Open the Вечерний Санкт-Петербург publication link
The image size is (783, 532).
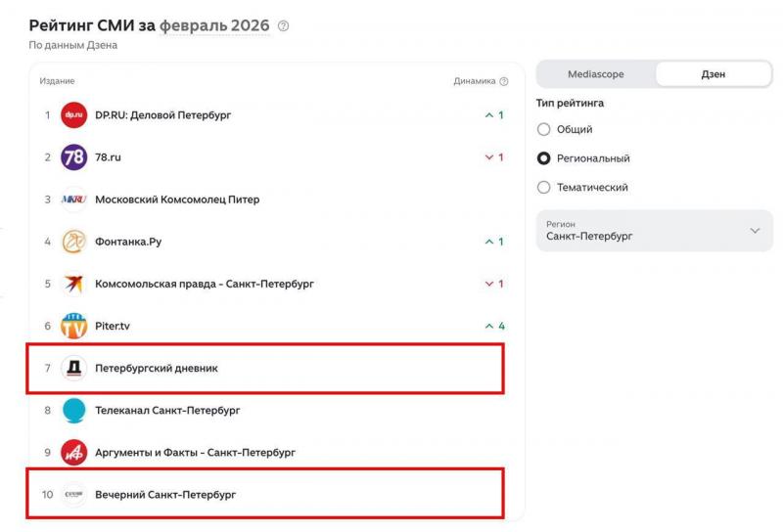(x=165, y=495)
